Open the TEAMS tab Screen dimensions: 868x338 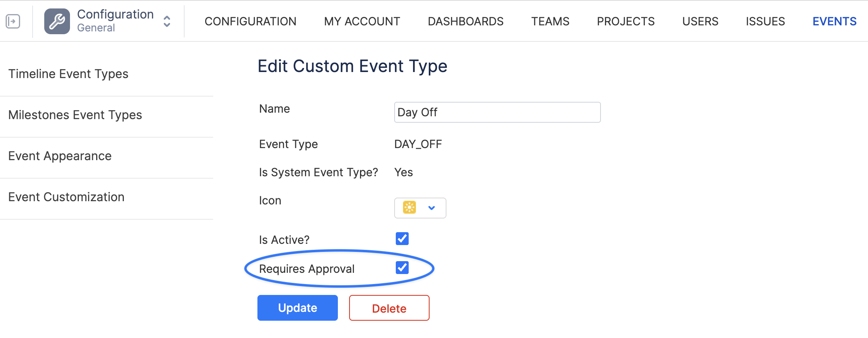coord(550,21)
